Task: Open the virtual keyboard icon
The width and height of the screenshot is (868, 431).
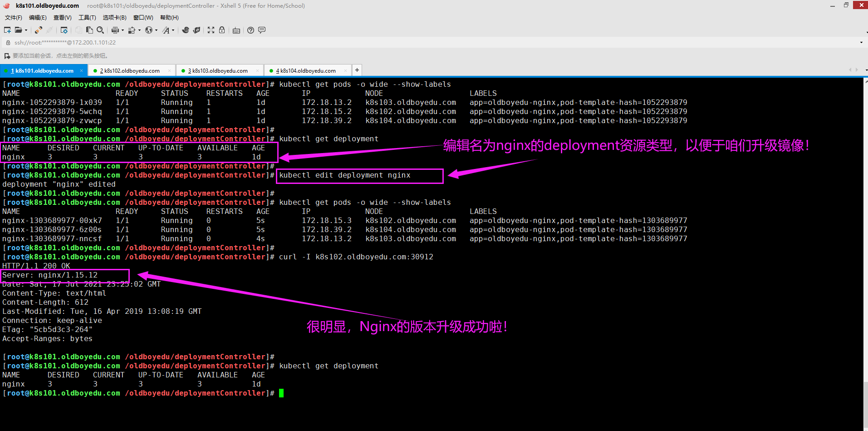Action: tap(236, 30)
